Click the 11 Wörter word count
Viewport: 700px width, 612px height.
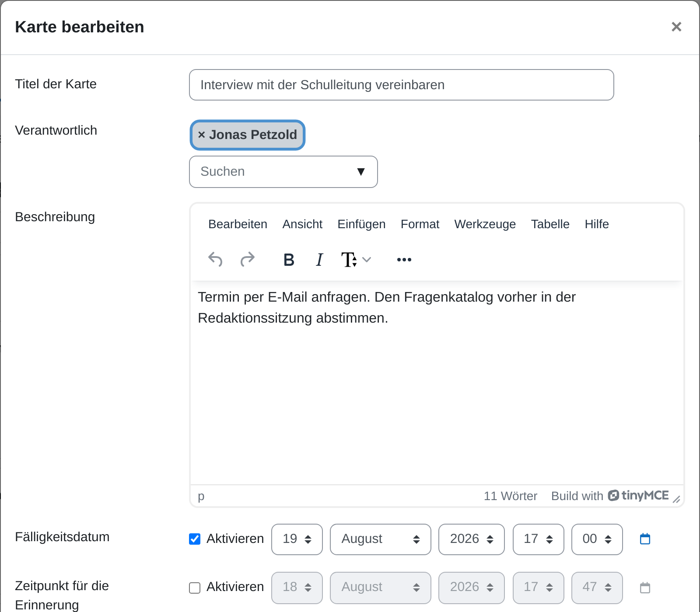[x=510, y=496]
